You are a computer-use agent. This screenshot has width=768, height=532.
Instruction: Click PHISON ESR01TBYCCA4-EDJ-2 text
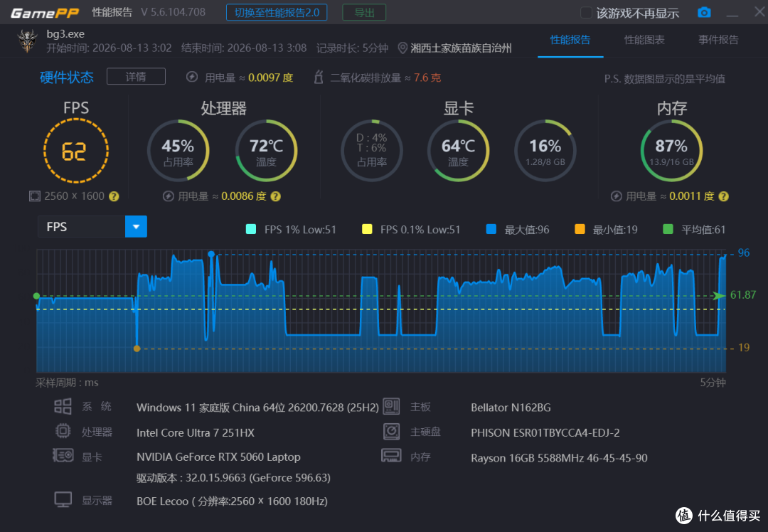tap(545, 432)
